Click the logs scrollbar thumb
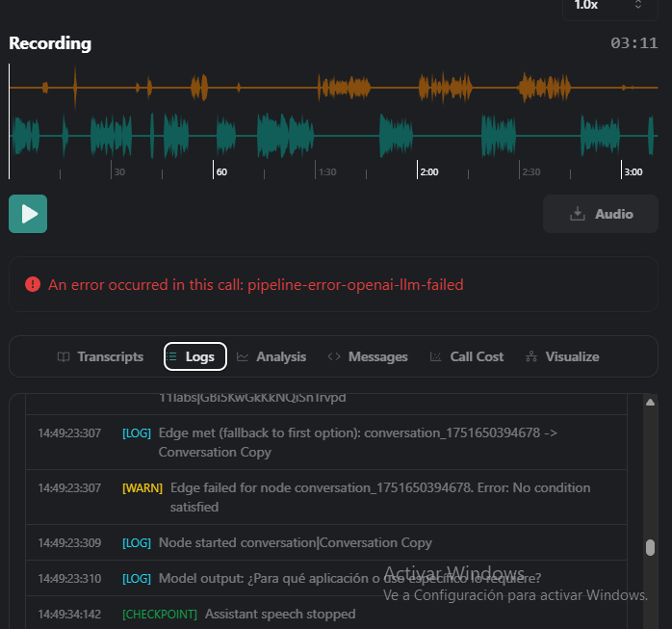Image resolution: width=672 pixels, height=629 pixels. [650, 547]
